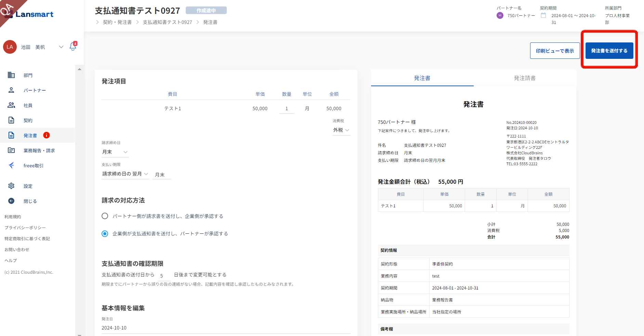
Task: Switch to the 発注請書 tab
Action: 525,78
